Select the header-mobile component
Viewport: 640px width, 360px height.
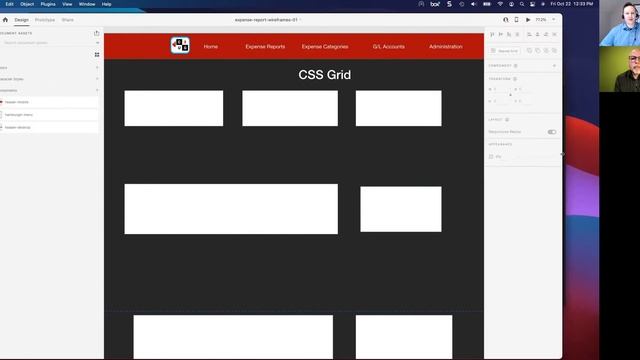coord(49,102)
